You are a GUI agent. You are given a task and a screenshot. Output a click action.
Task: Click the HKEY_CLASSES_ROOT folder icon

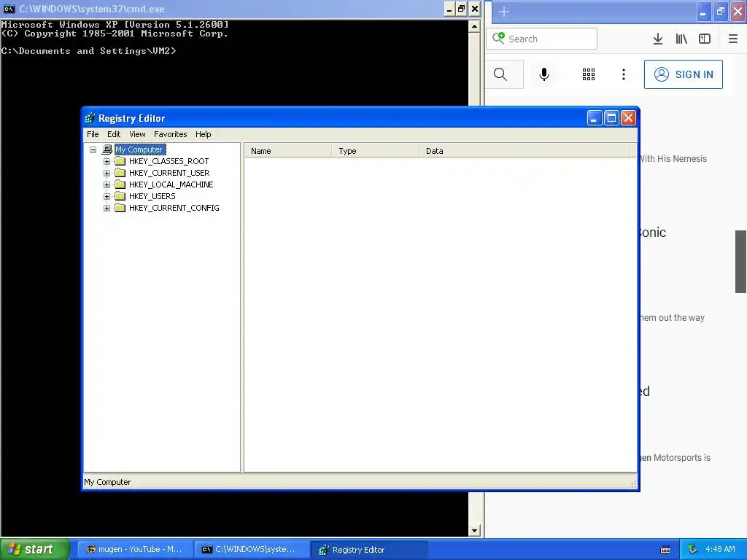(x=120, y=161)
